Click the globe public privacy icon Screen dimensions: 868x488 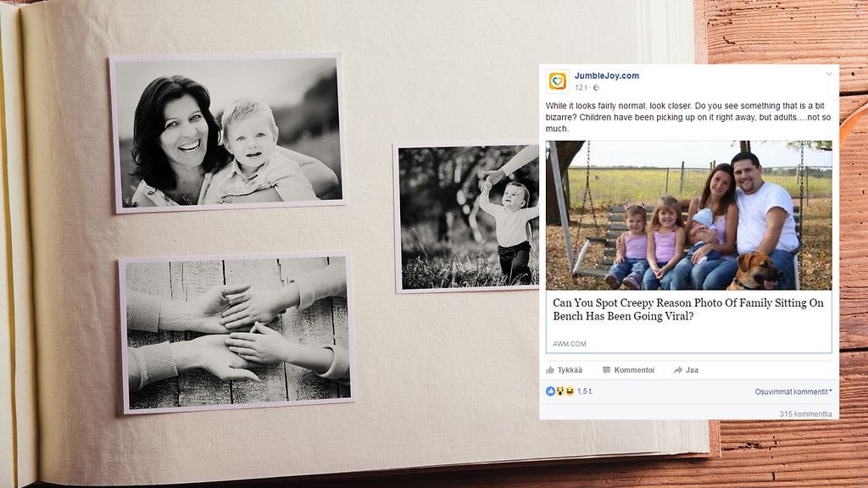[596, 87]
